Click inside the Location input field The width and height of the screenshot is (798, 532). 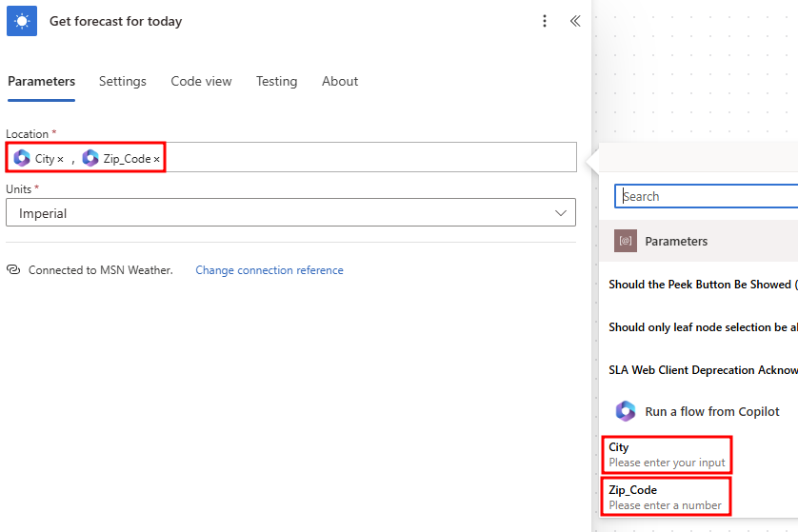(370, 157)
